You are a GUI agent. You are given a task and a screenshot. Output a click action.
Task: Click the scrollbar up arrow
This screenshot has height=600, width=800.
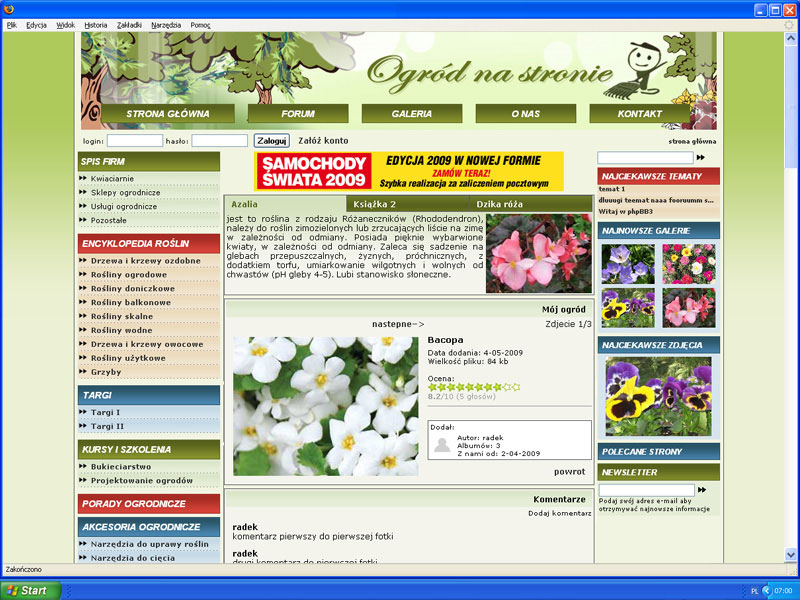click(x=791, y=38)
